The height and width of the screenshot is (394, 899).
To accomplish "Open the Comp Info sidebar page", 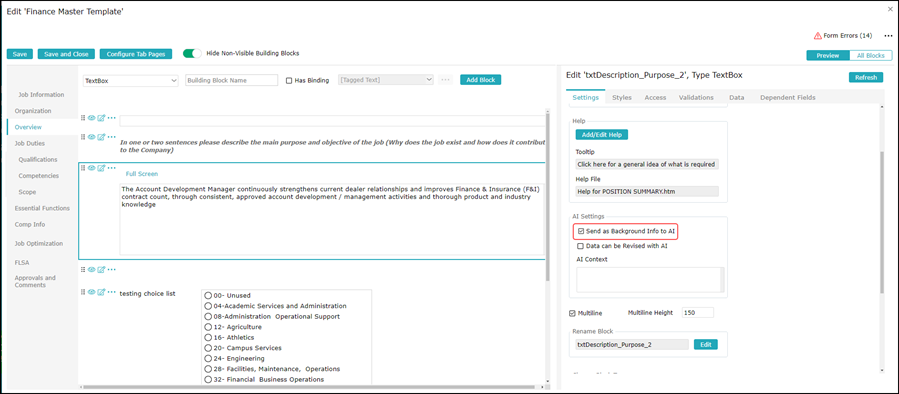I will [x=31, y=224].
